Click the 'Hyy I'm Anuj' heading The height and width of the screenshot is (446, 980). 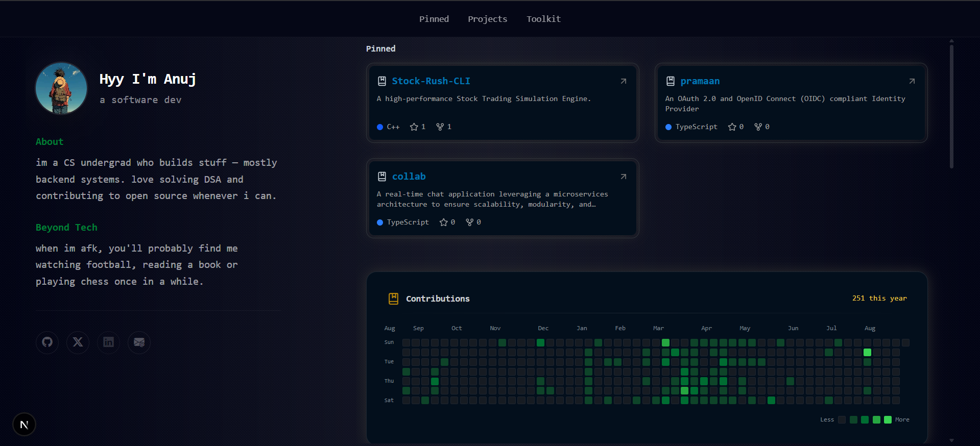[148, 79]
